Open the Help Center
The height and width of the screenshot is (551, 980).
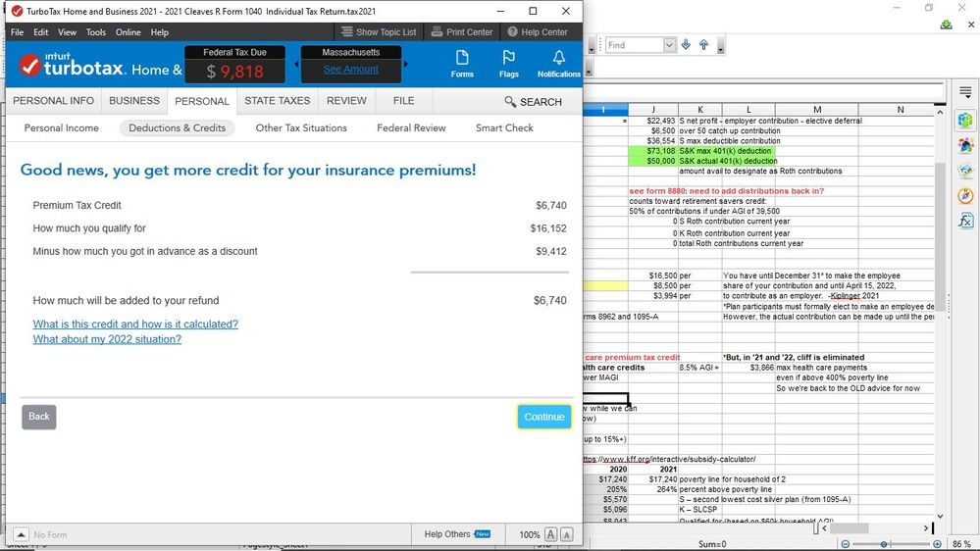pos(538,31)
